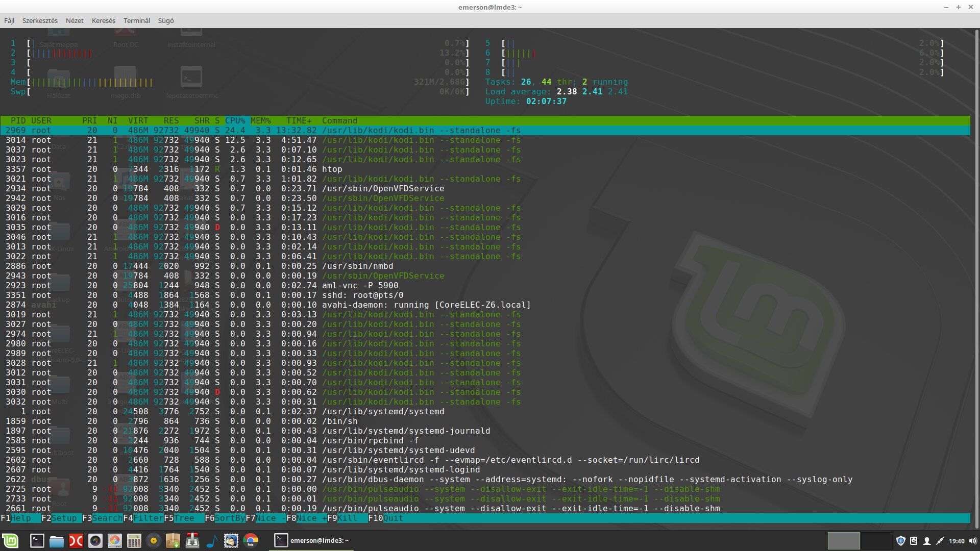Click the update manager shield icon
Image resolution: width=980 pixels, height=551 pixels.
[x=901, y=541]
